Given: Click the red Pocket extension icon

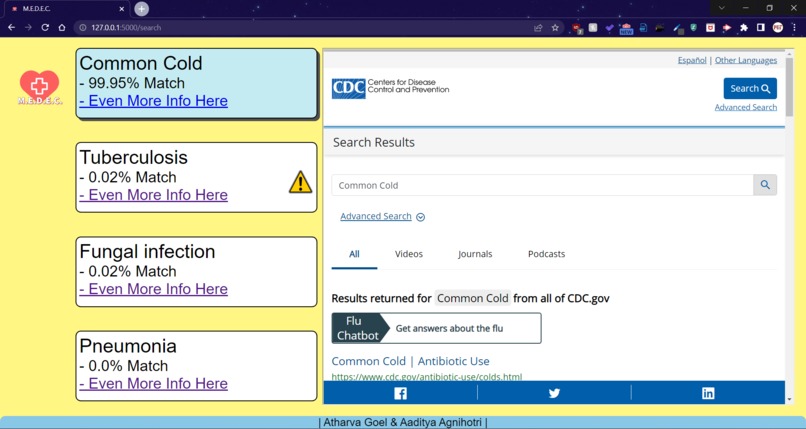Looking at the screenshot, I should click(x=710, y=28).
